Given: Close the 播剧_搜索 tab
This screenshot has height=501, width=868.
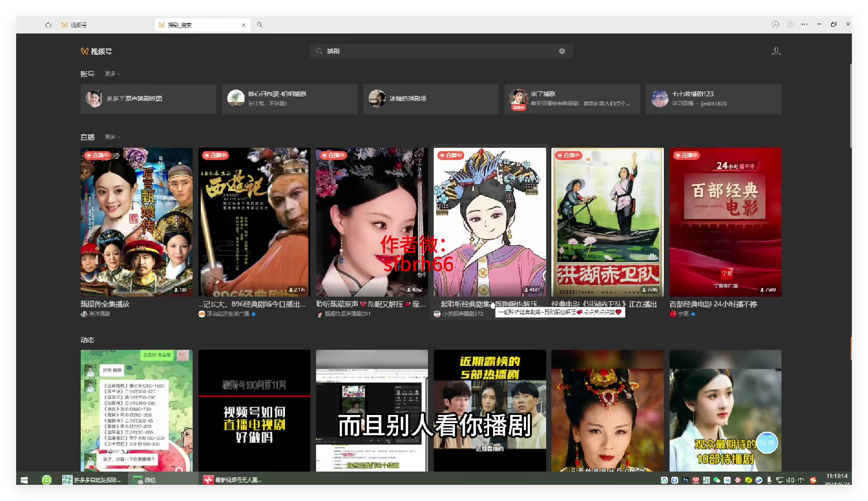Looking at the screenshot, I should (243, 25).
